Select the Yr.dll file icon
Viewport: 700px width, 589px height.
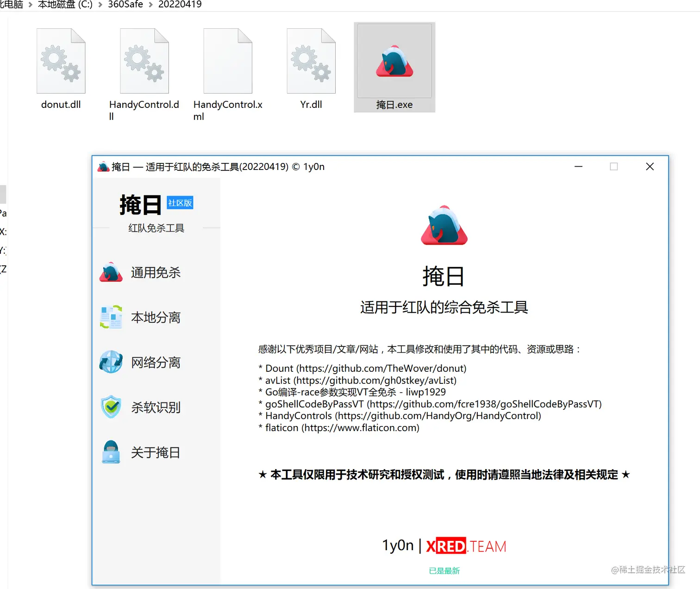tap(311, 61)
